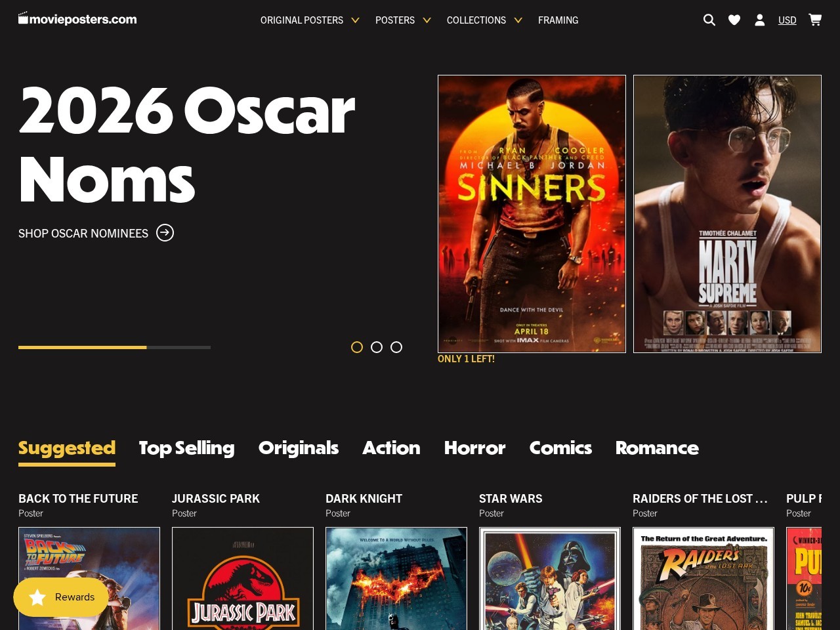Click the carousel progress bar
This screenshot has height=630, width=840.
coord(114,347)
